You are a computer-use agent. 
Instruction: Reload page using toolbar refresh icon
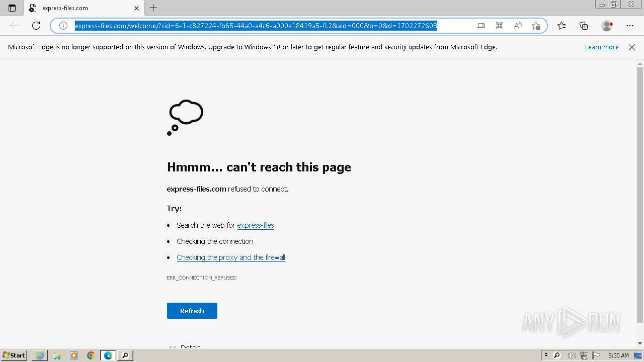pos(36,26)
